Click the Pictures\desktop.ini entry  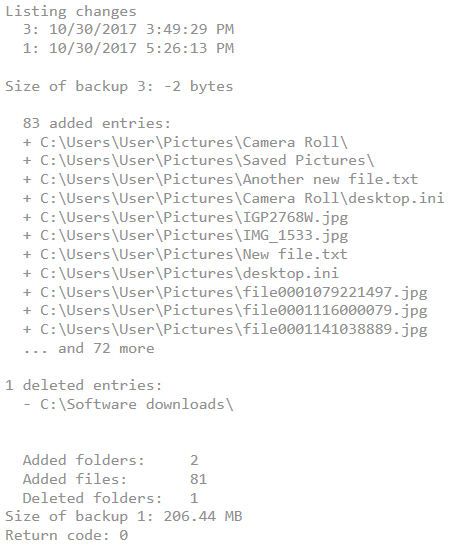pos(181,273)
